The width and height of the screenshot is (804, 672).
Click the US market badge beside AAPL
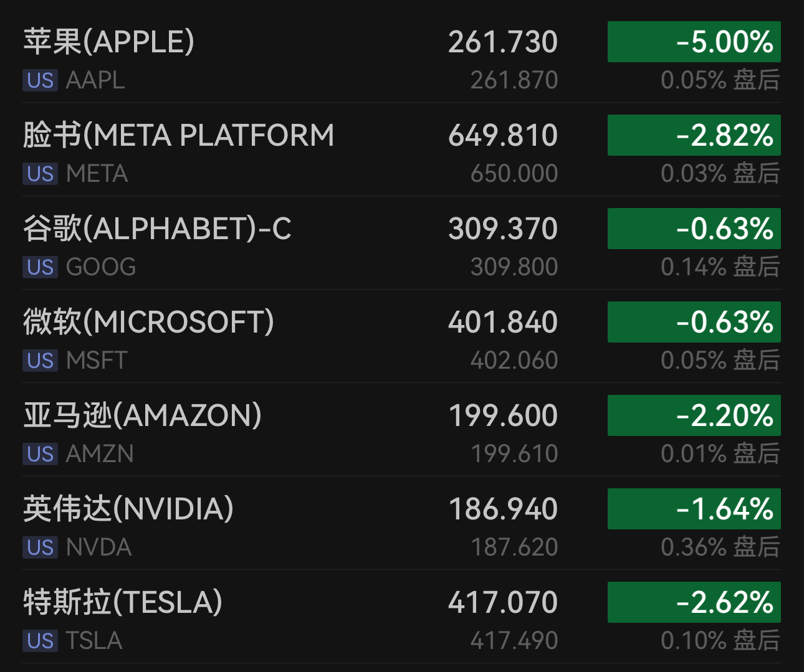pos(41,80)
